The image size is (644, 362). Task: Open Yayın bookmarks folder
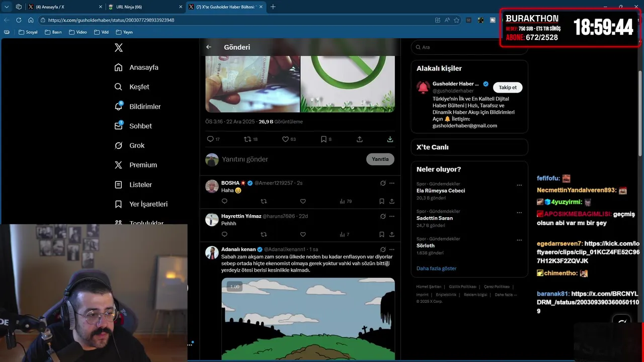pos(124,32)
